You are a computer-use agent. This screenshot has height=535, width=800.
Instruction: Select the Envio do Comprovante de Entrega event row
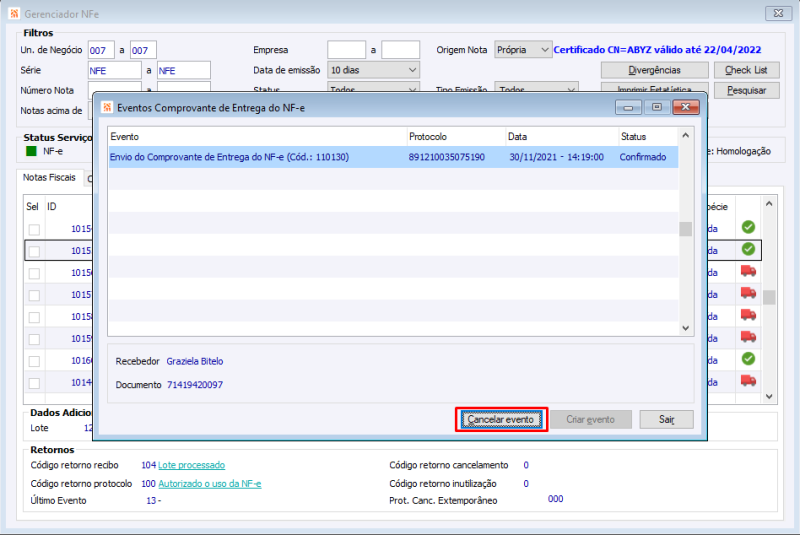coord(393,157)
